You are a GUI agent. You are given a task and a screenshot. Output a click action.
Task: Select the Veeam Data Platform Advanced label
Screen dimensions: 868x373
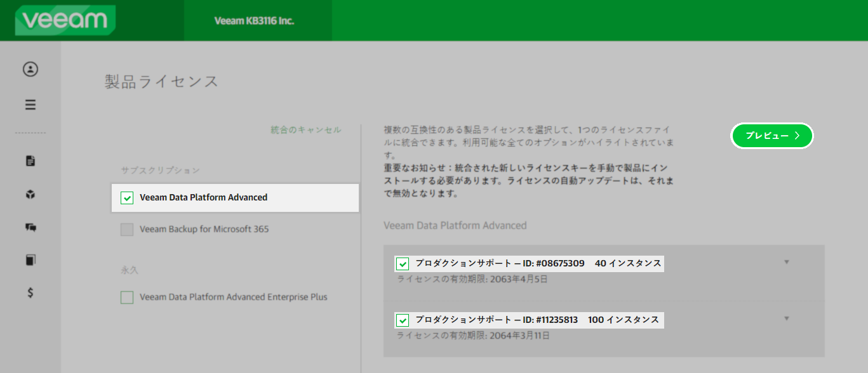point(203,197)
